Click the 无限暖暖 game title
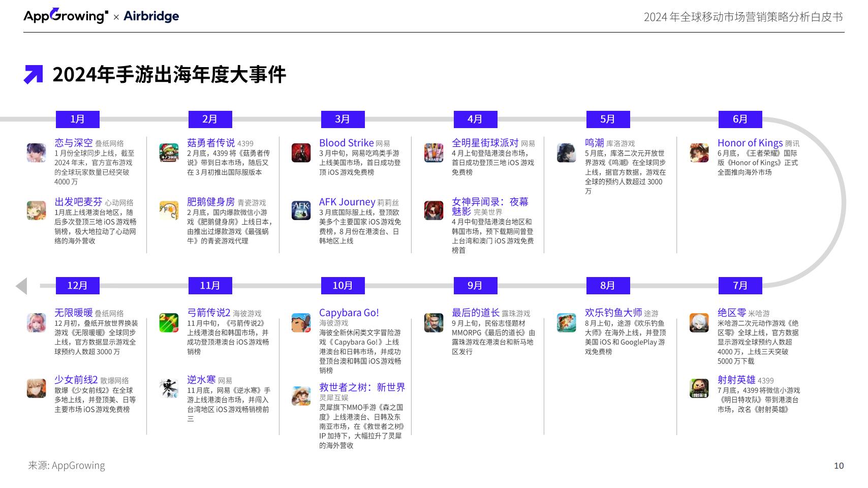Image resolution: width=868 pixels, height=488 pixels. pos(74,313)
